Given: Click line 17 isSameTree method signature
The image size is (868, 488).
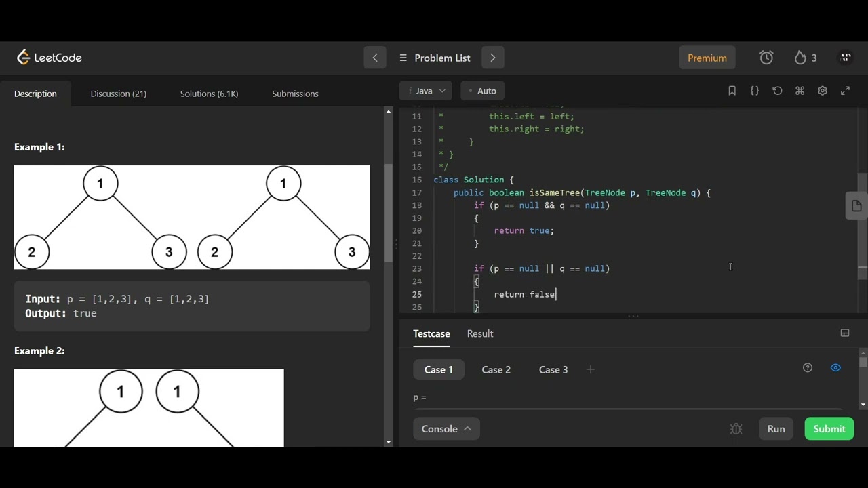Looking at the screenshot, I should pyautogui.click(x=582, y=192).
